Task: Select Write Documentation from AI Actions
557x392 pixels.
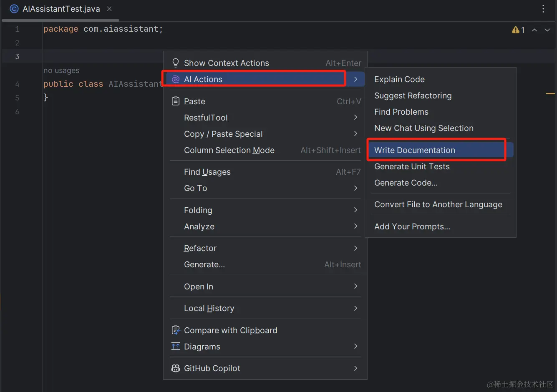Action: click(x=415, y=150)
